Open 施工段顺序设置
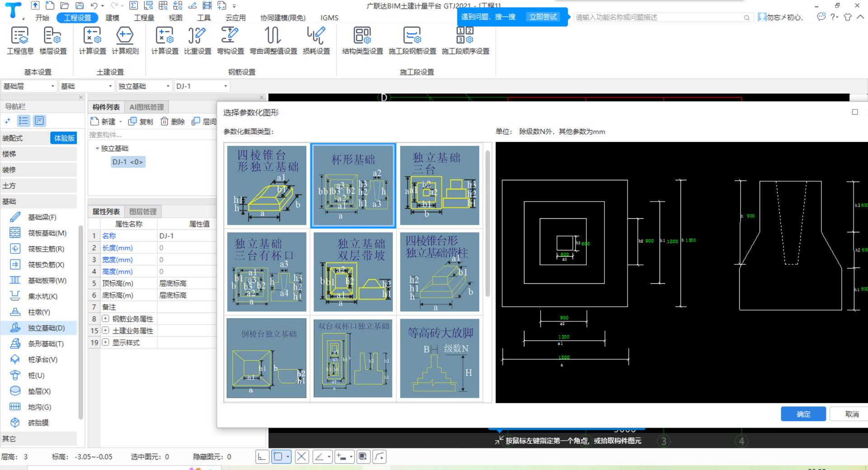This screenshot has width=868, height=470. pos(466,41)
